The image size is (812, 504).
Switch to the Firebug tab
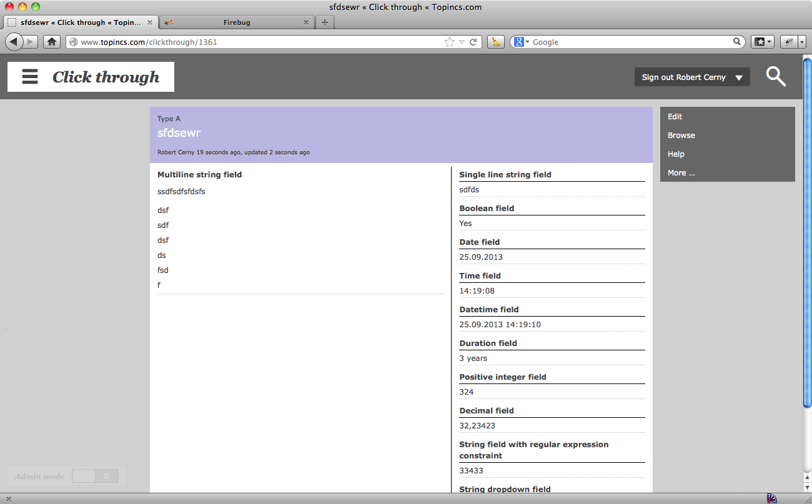pos(236,22)
